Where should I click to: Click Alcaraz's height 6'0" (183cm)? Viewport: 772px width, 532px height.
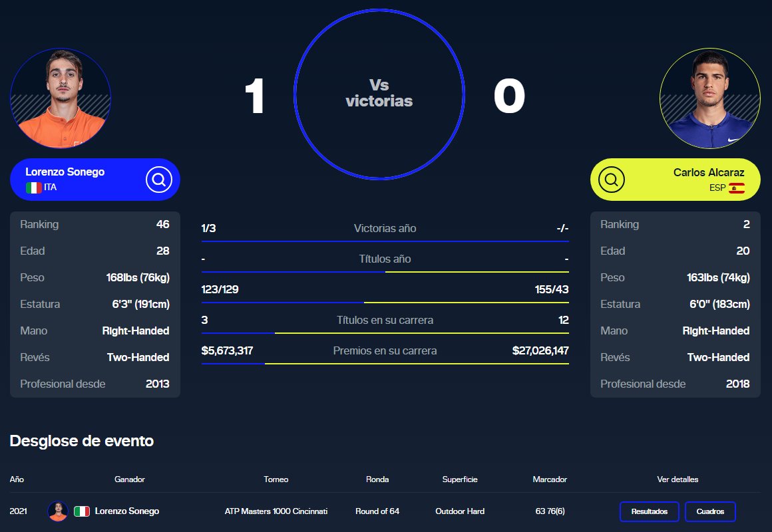719,304
